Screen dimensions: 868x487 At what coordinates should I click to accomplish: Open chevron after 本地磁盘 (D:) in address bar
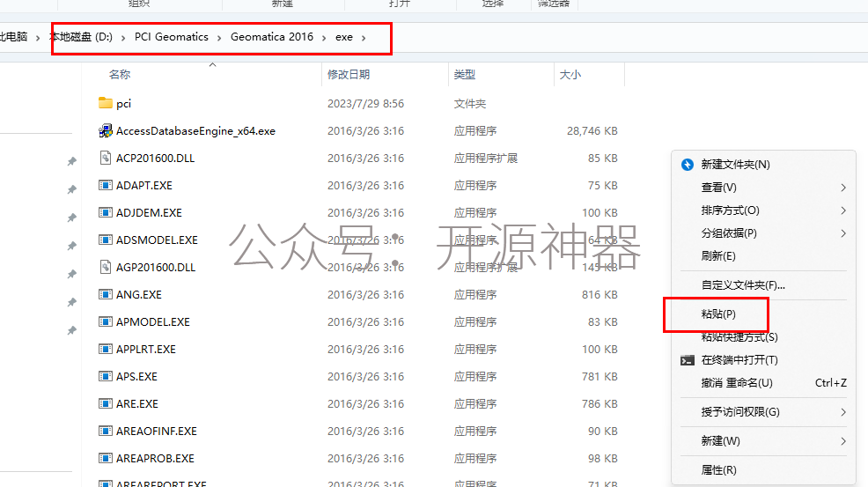[x=123, y=38]
